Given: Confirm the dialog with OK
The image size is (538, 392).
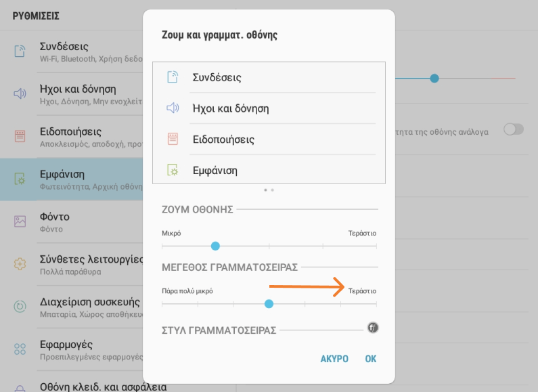Looking at the screenshot, I should coord(370,359).
